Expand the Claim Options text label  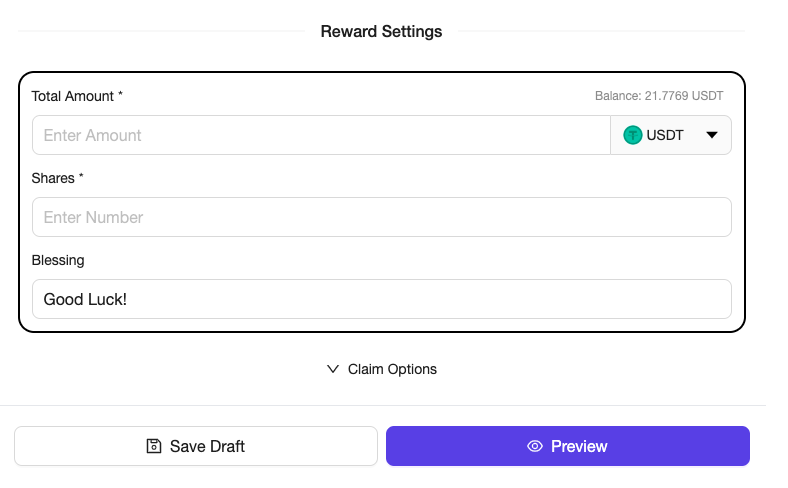(392, 369)
